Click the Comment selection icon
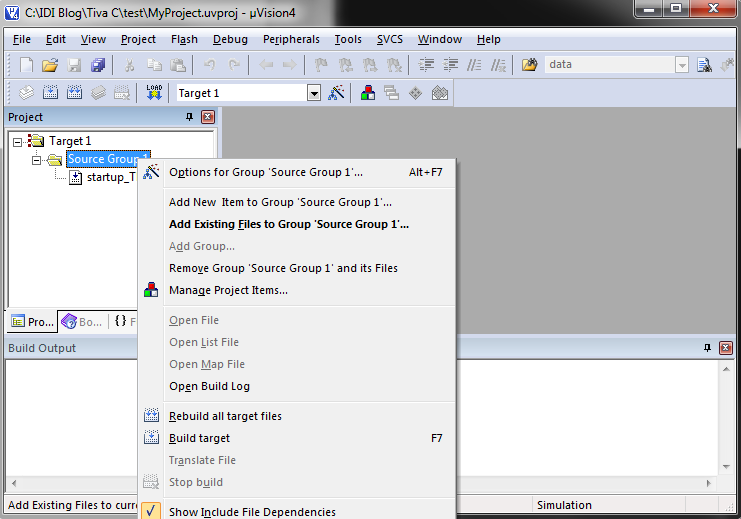741x519 pixels. (474, 64)
